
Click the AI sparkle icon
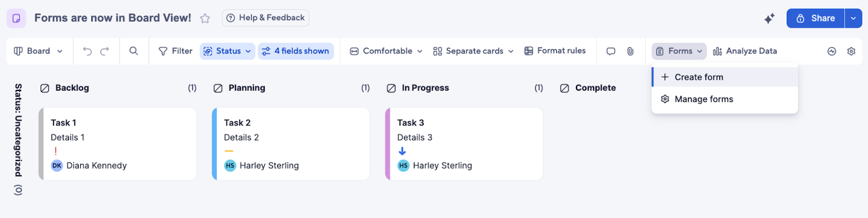point(769,18)
